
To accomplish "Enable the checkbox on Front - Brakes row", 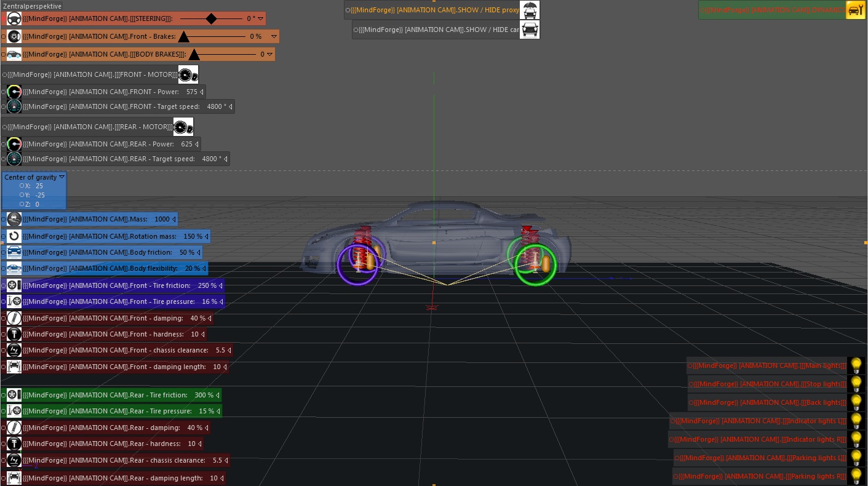I will [3, 36].
